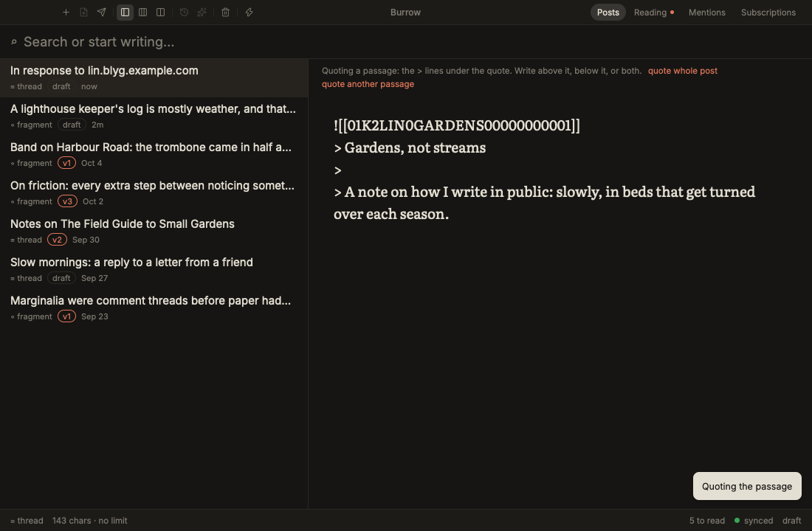Click v2 badge on Field Guide notes
812x531 pixels.
(57, 240)
